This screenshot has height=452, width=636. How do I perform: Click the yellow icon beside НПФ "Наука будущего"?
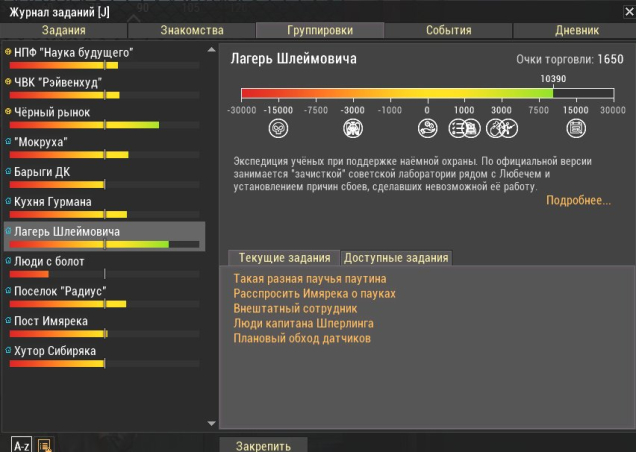9,51
